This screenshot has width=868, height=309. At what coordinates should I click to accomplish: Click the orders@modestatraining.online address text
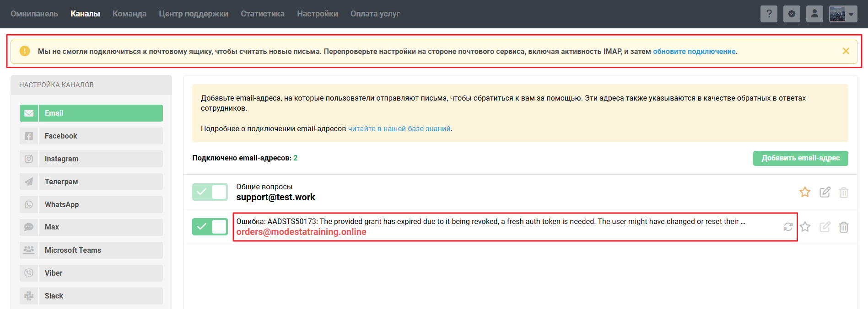click(x=301, y=232)
